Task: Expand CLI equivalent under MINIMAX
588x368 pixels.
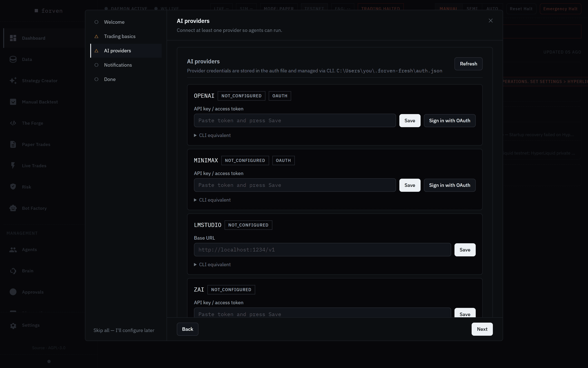Action: [212, 200]
